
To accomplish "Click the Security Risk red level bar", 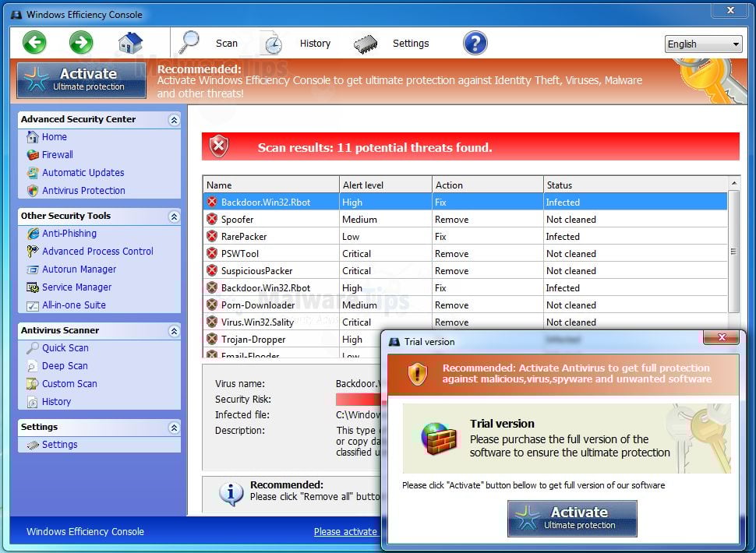I will [358, 400].
